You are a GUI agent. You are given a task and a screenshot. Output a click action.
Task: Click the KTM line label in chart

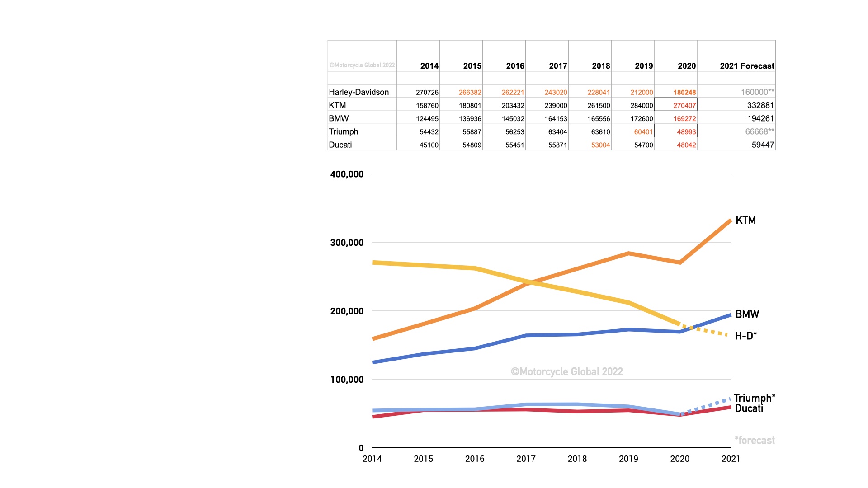[745, 220]
